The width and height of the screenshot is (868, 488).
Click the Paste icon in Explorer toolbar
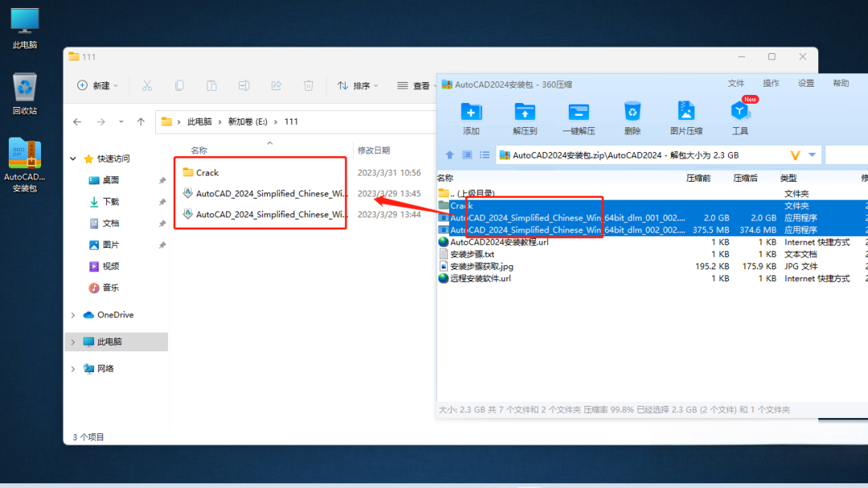(211, 85)
